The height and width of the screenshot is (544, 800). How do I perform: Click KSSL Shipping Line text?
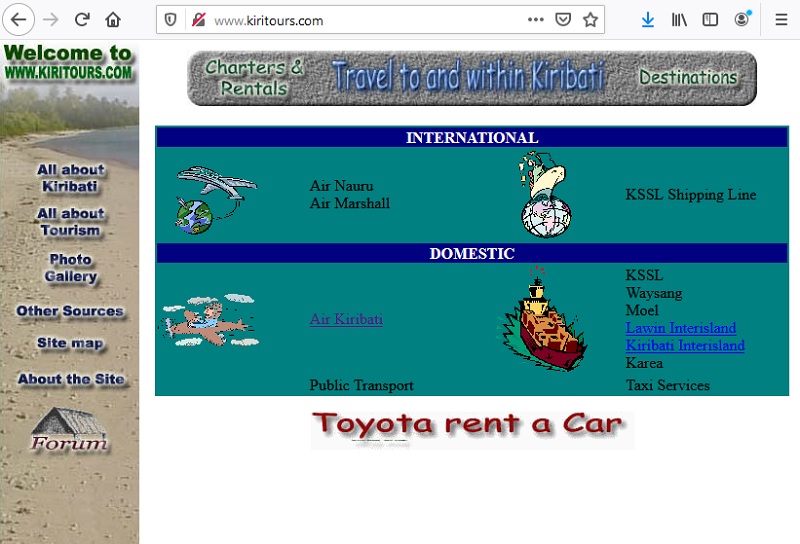pyautogui.click(x=691, y=194)
